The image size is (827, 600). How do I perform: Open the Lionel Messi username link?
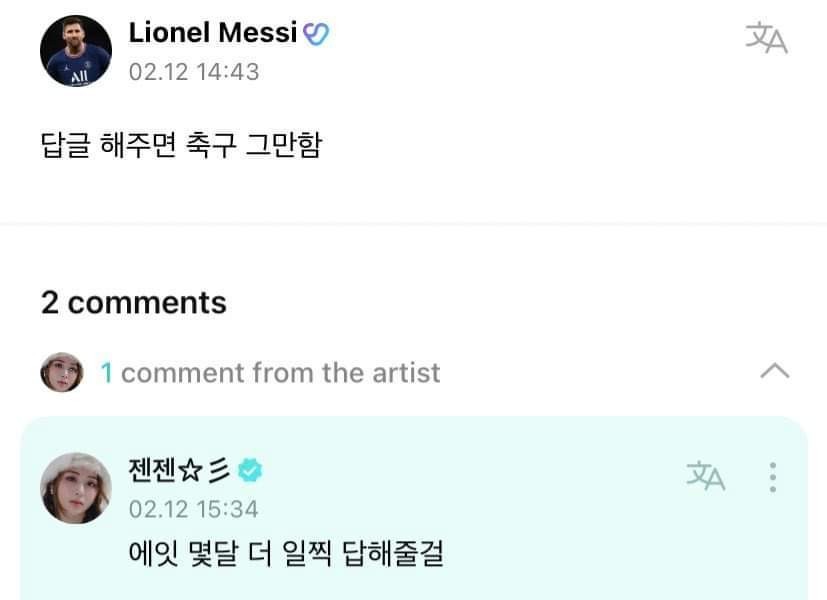tap(213, 33)
